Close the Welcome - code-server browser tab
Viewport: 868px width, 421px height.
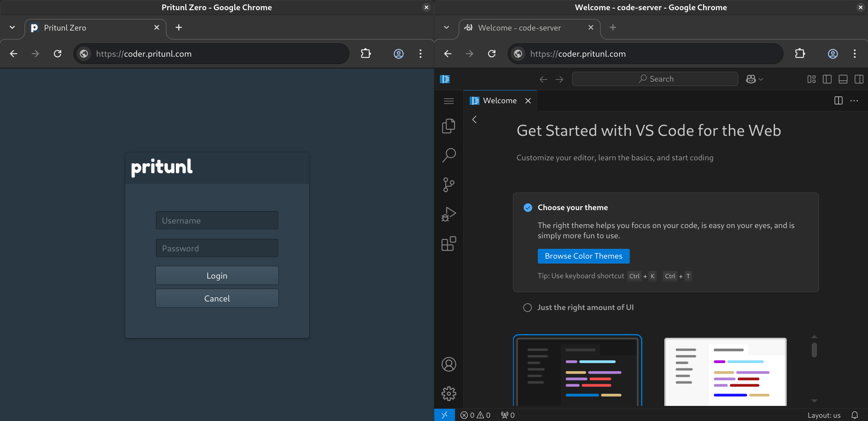coord(591,27)
